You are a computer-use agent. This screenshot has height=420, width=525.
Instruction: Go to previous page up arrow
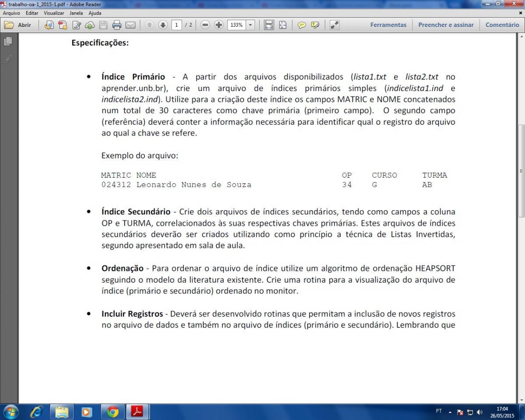click(149, 25)
